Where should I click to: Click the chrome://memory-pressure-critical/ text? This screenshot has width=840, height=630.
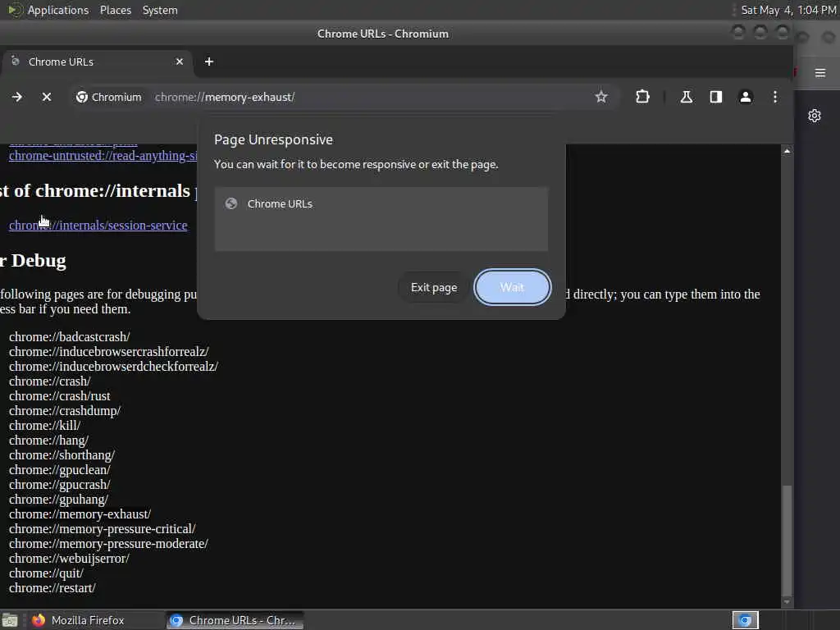point(103,529)
